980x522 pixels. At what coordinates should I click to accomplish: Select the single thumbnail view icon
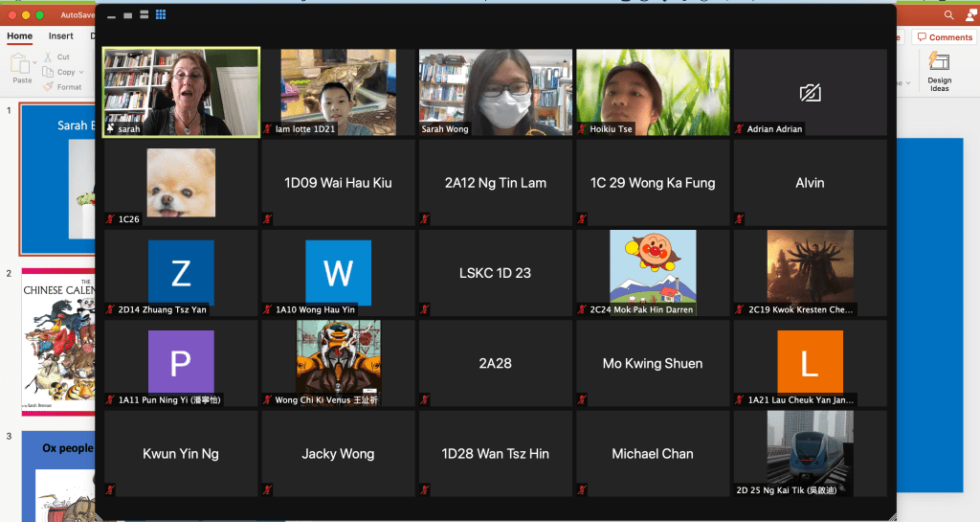click(x=127, y=15)
